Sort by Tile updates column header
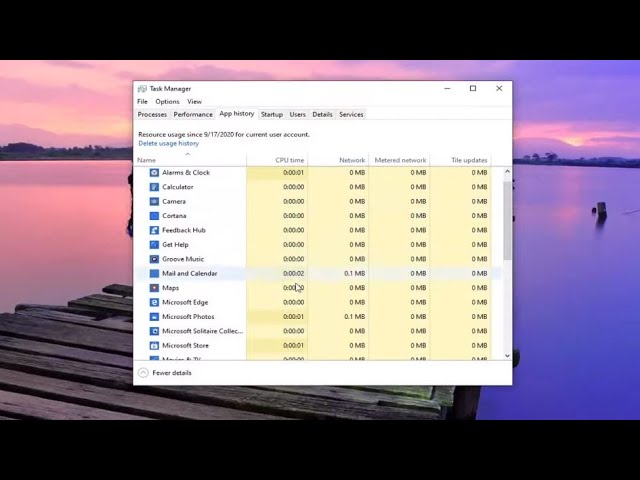 (461, 160)
